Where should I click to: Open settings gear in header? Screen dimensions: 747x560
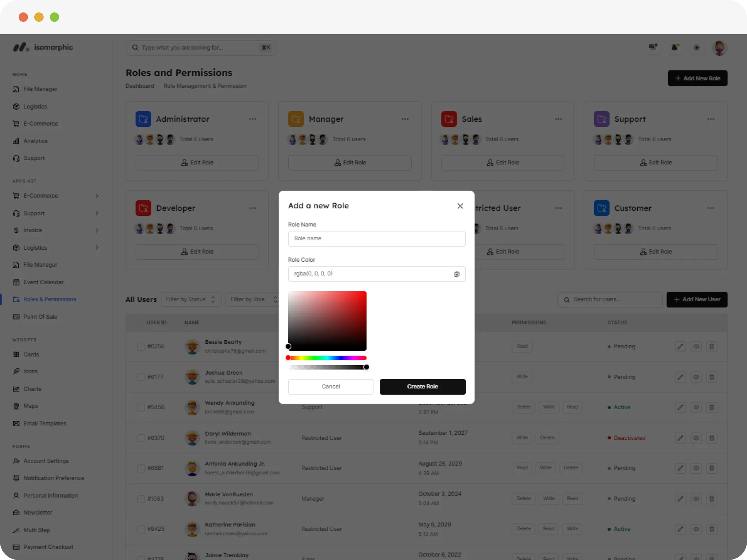point(697,47)
